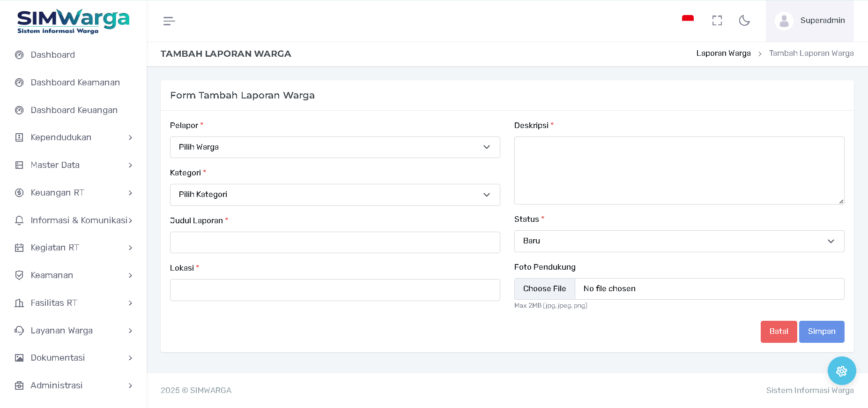The width and height of the screenshot is (868, 408).
Task: Open the Pilih Warga dropdown
Action: (x=334, y=147)
